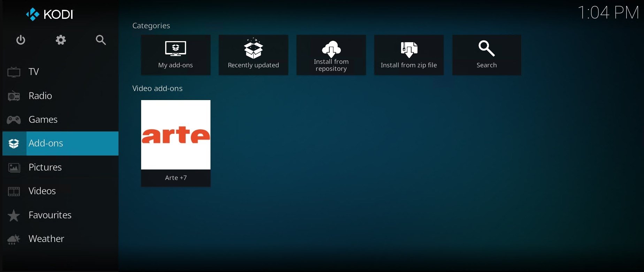This screenshot has height=272, width=644.
Task: Open My add-ons category
Action: pyautogui.click(x=176, y=55)
